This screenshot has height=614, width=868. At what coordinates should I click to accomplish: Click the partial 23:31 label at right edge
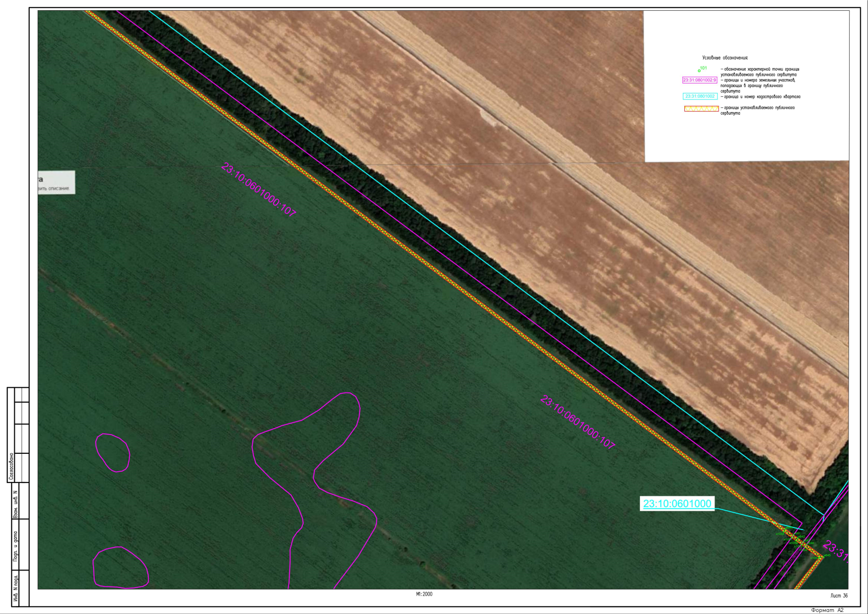click(x=837, y=552)
